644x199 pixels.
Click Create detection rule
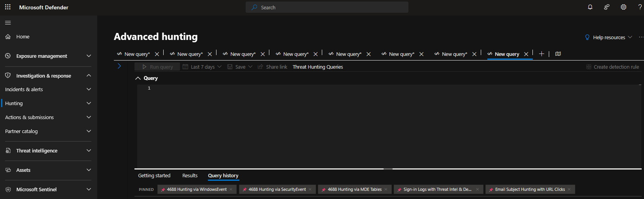613,67
